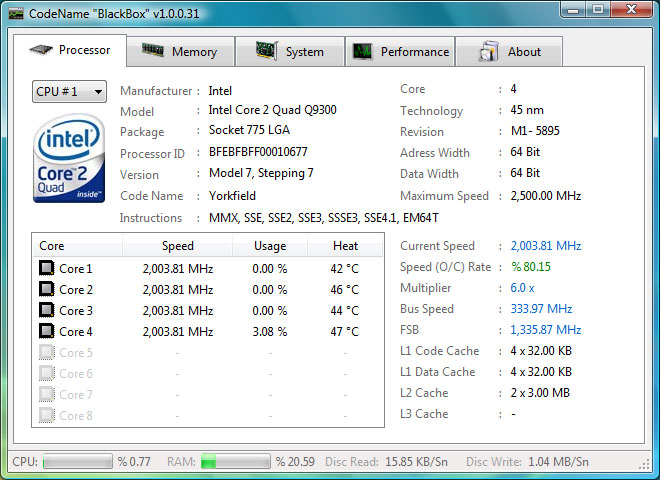Image resolution: width=660 pixels, height=480 pixels.
Task: Click Core 4 usage value 3.08 %
Action: [x=270, y=332]
